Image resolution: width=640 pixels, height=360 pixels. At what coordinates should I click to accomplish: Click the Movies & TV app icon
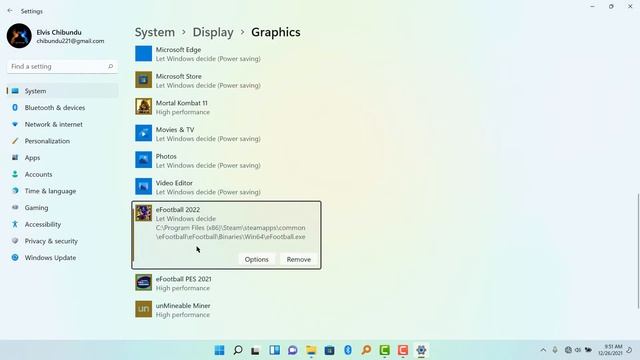point(144,133)
